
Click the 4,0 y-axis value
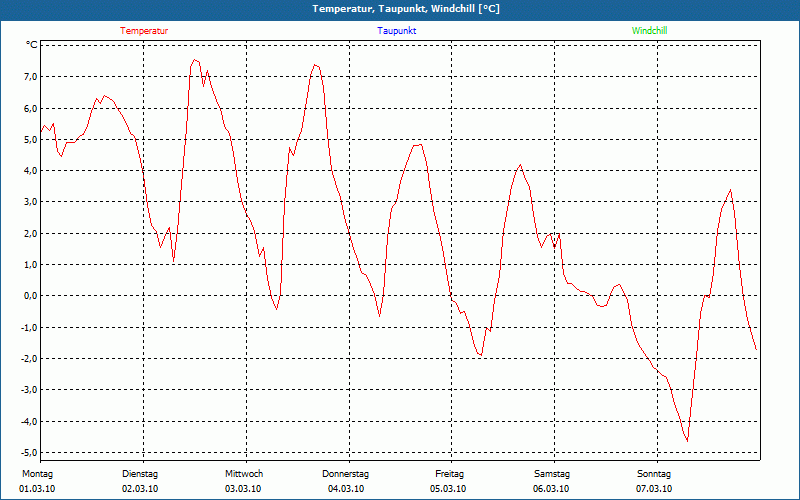tap(30, 170)
